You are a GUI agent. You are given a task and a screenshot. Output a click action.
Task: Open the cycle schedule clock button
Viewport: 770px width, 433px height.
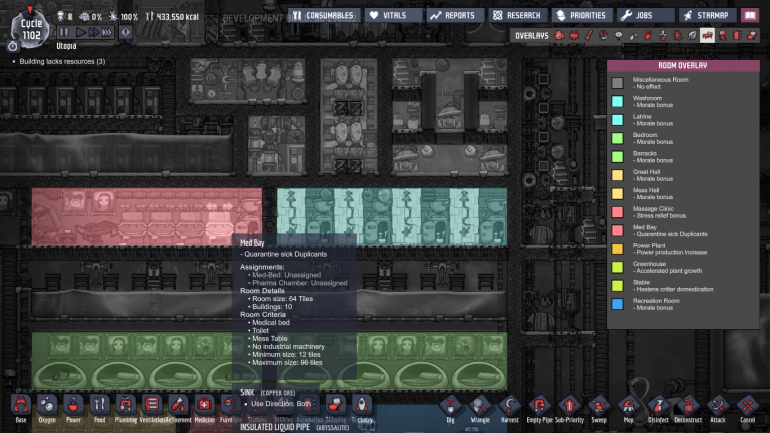[13, 46]
